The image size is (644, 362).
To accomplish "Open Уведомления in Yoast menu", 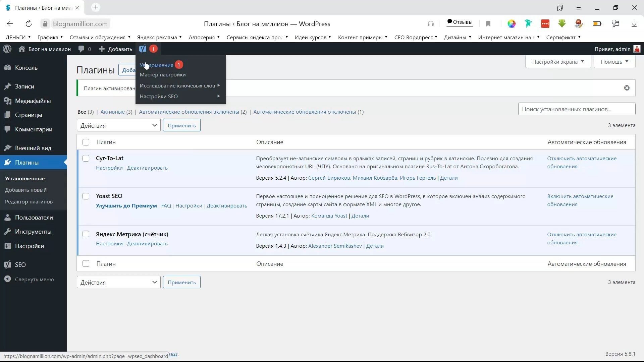I will (156, 65).
